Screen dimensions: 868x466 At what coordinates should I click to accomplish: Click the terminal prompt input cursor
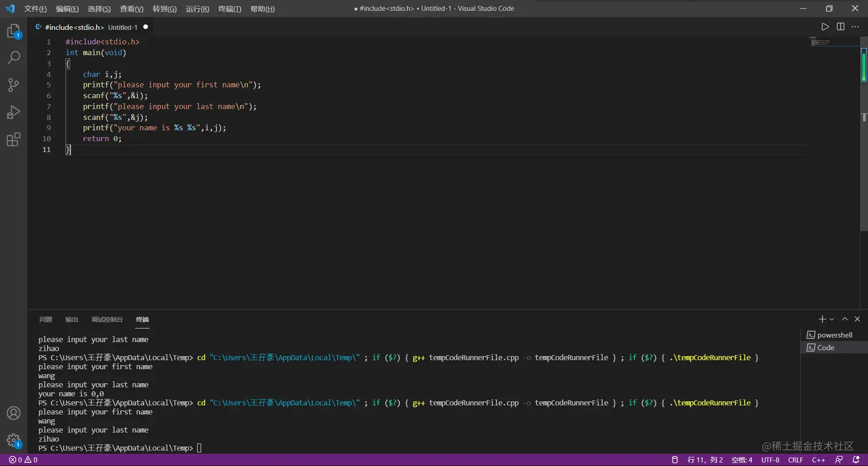199,448
